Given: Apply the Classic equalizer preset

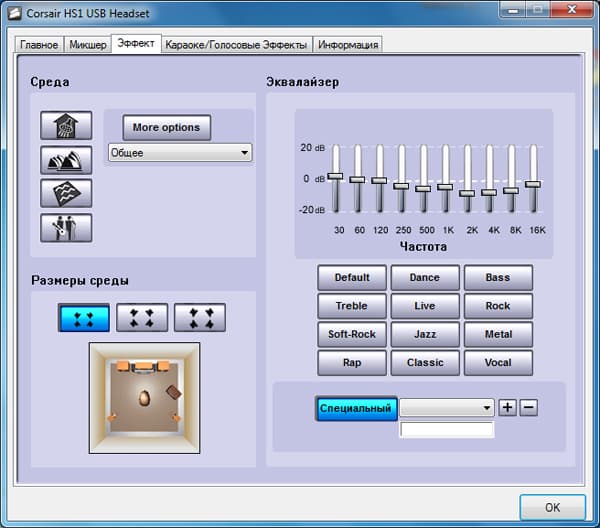Looking at the screenshot, I should (x=425, y=362).
